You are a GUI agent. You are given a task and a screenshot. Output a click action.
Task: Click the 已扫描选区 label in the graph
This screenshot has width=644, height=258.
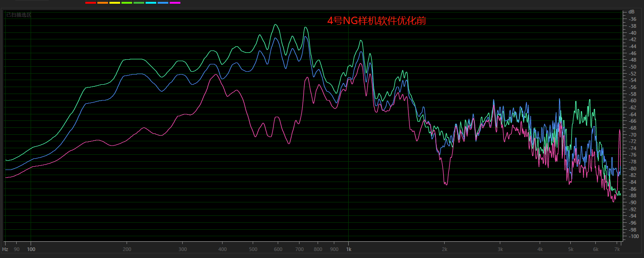[x=19, y=15]
